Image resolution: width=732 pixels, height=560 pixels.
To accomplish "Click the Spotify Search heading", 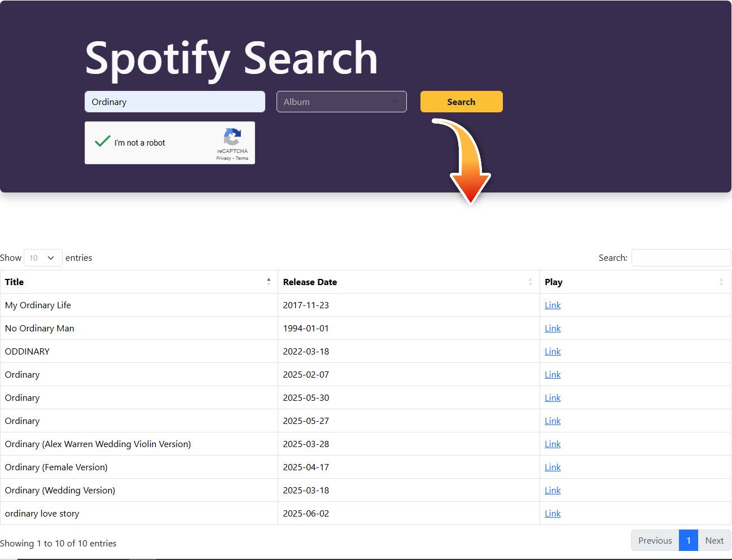I will click(231, 59).
